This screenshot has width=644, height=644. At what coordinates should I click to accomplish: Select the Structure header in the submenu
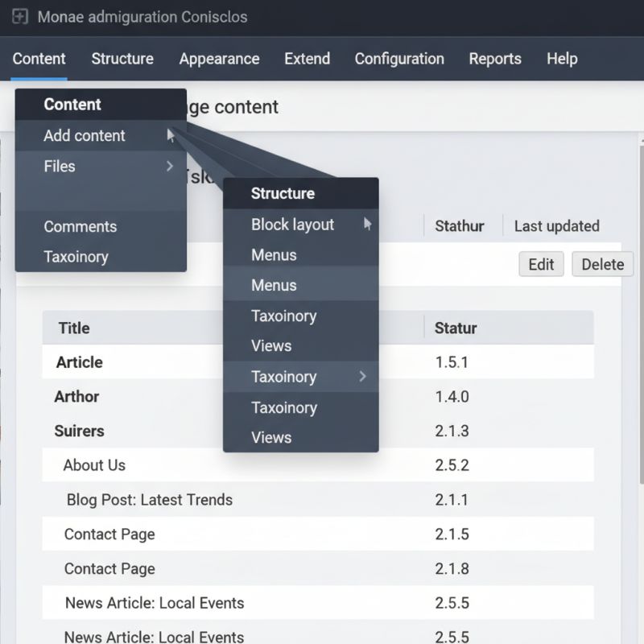(x=300, y=193)
